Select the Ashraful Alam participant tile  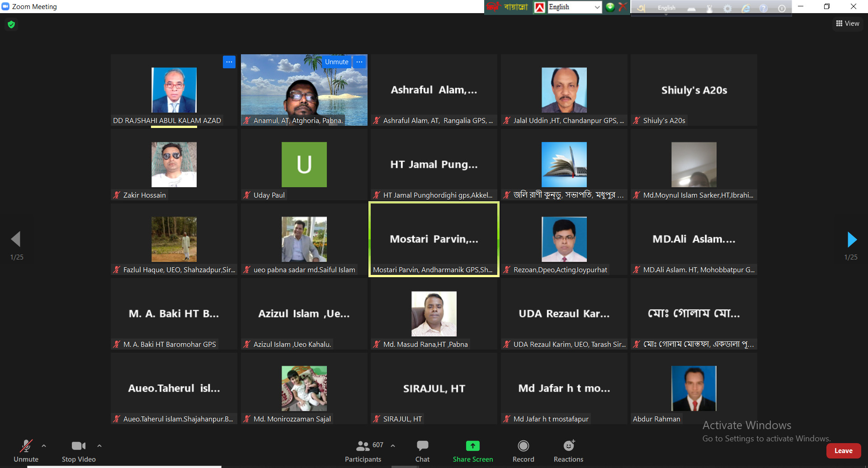(434, 90)
